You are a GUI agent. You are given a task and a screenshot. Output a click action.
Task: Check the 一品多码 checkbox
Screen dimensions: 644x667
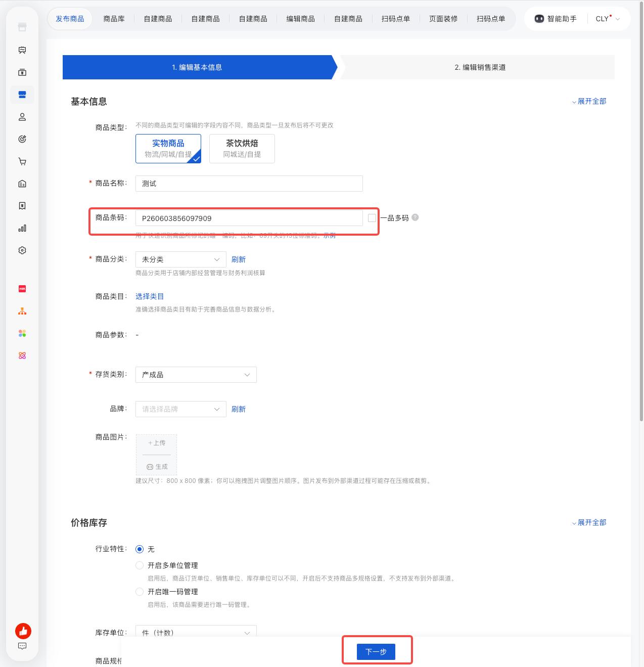coord(372,218)
